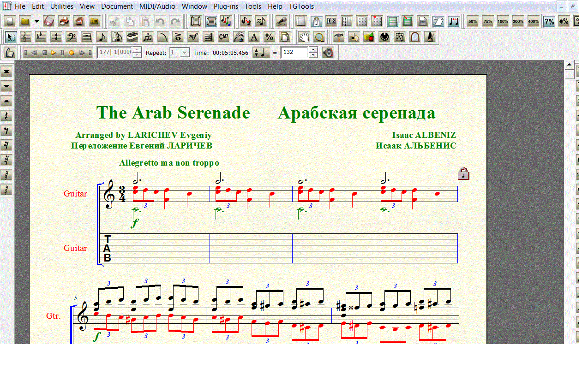Screen dimensions: 588x375
Task: Select the Time Signature tool
Action: pos(56,37)
